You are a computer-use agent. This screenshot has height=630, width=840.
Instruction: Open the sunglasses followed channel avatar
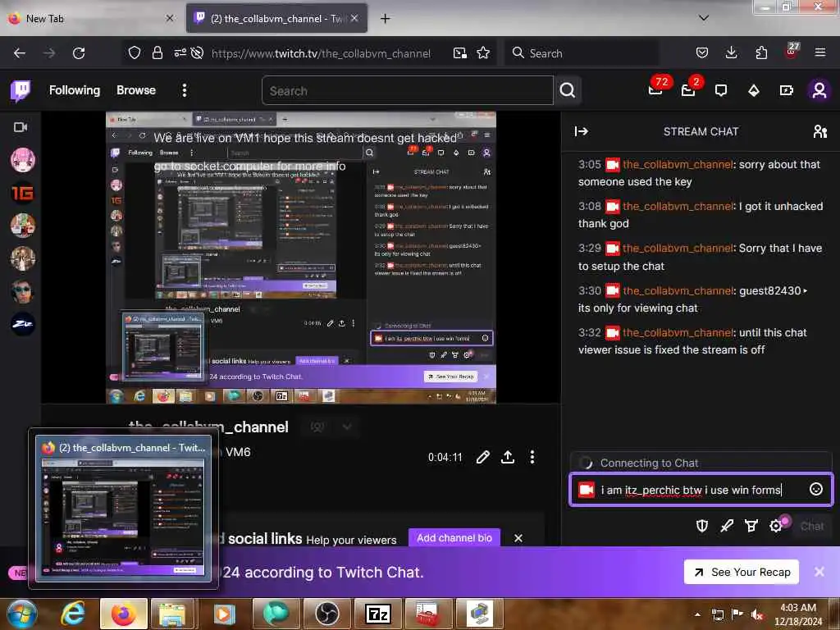tap(22, 291)
